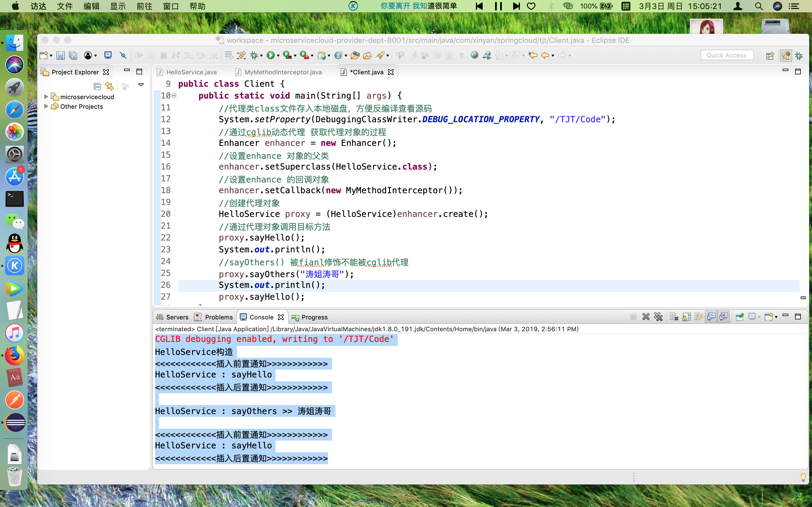The image size is (812, 507).
Task: Open the Run button dropdown arrow
Action: tap(278, 56)
